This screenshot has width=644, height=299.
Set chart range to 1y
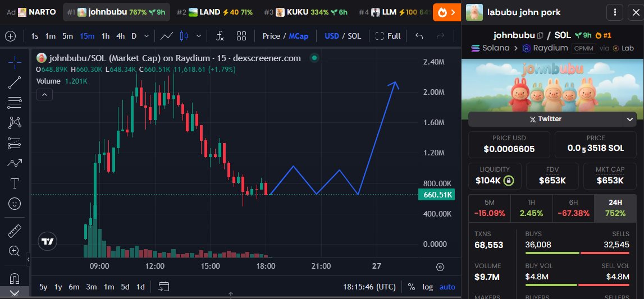58,287
